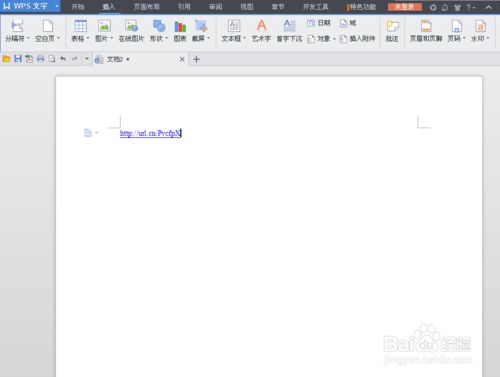The height and width of the screenshot is (377, 500).
Task: Open the quick access toolbar customize arrow
Action: (87, 59)
